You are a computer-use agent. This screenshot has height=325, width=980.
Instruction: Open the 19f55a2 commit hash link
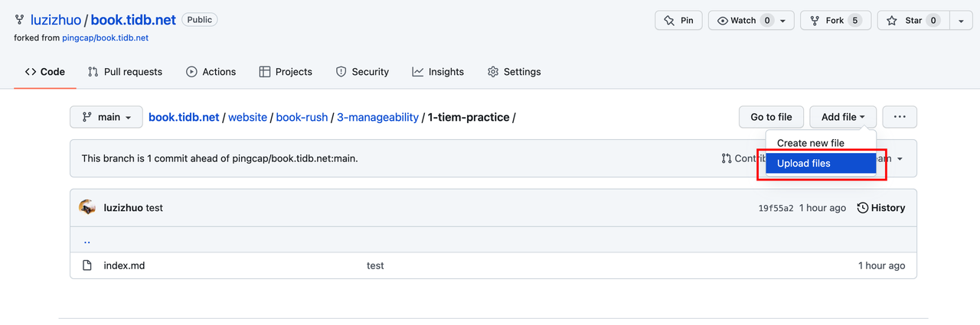tap(776, 208)
